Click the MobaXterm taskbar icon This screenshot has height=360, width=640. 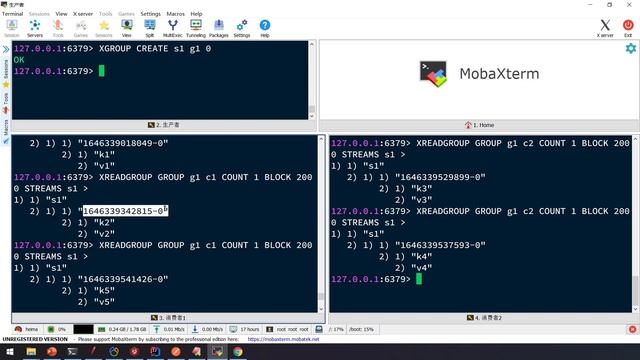coord(217,351)
